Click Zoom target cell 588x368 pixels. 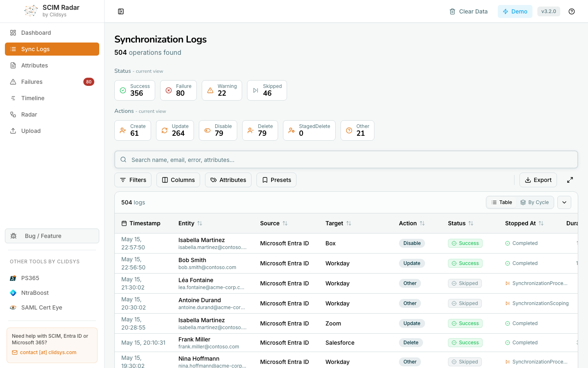coord(333,323)
